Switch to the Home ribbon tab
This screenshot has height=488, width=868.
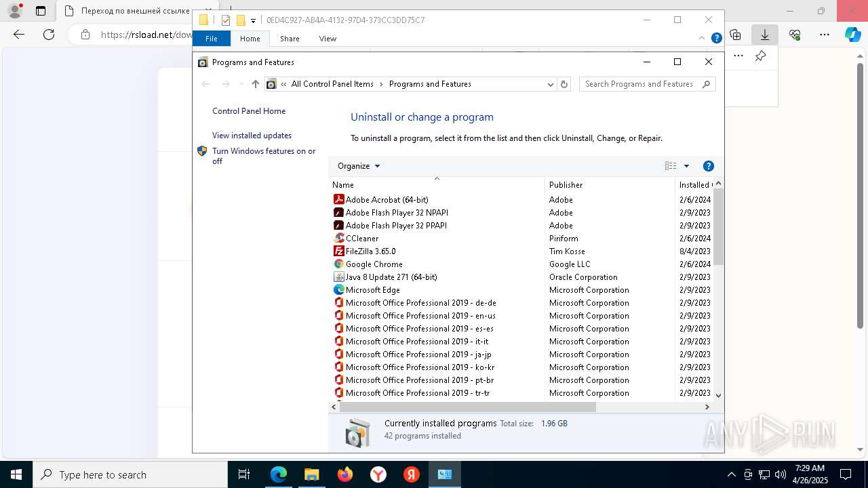(250, 39)
